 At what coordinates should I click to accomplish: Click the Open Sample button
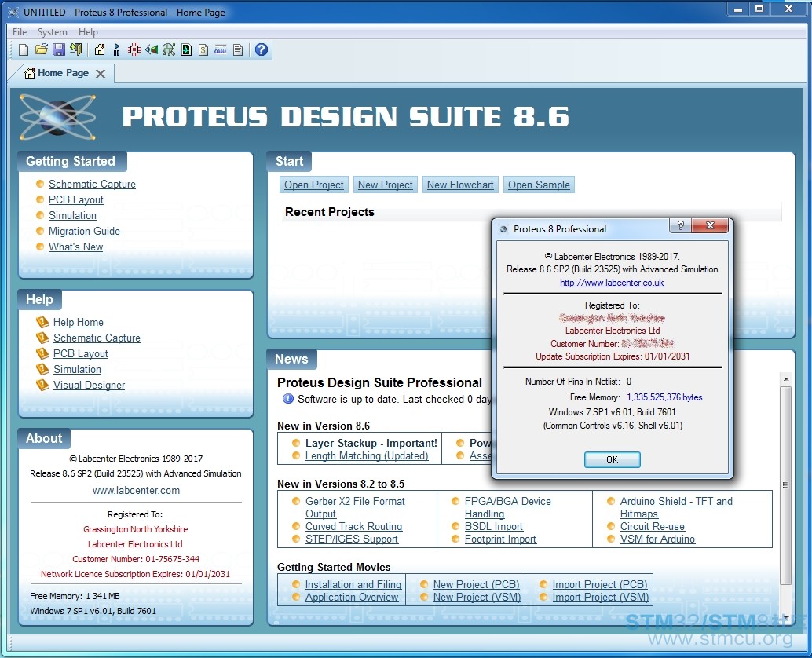point(539,185)
